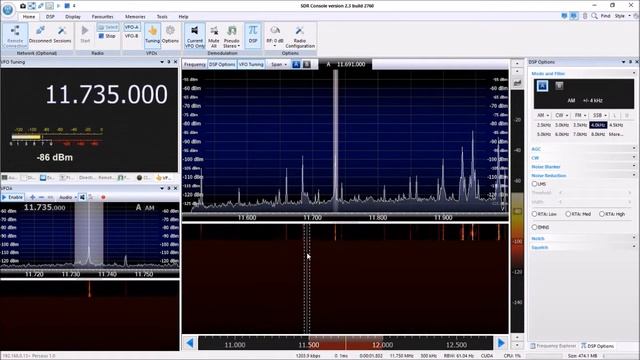Toggle the DSP Options button above spectrum
Screen dimensions: 640x360
coord(222,64)
